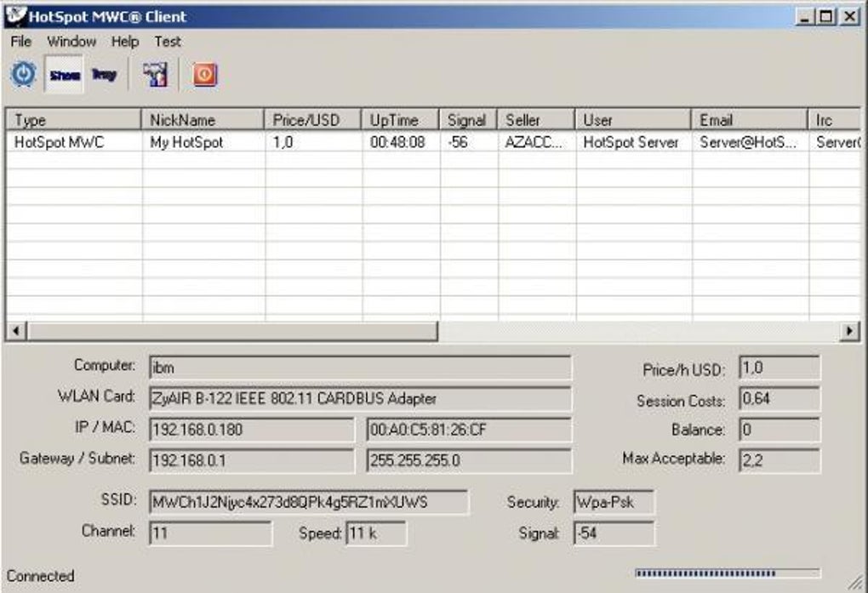Click the HotSpot MWC app title icon

pyautogui.click(x=16, y=16)
